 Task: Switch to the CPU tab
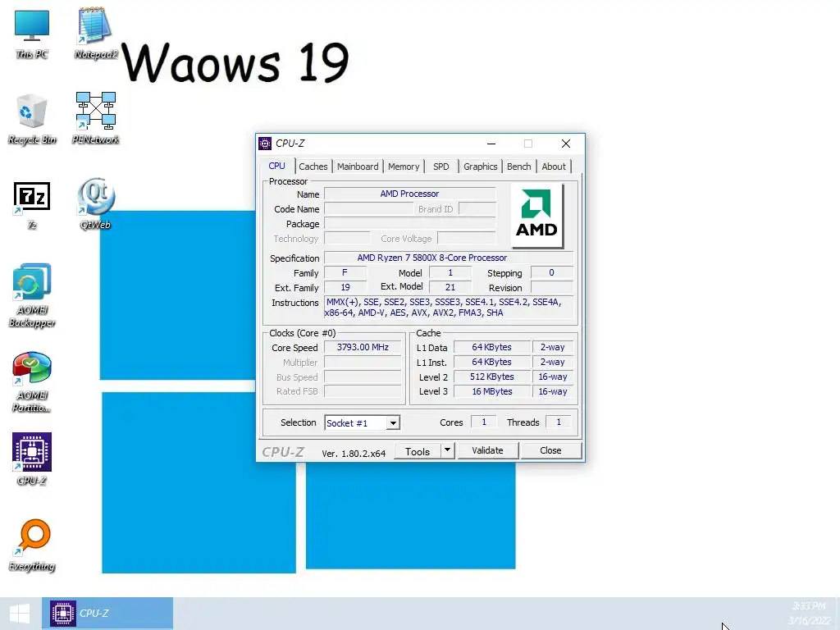click(276, 166)
